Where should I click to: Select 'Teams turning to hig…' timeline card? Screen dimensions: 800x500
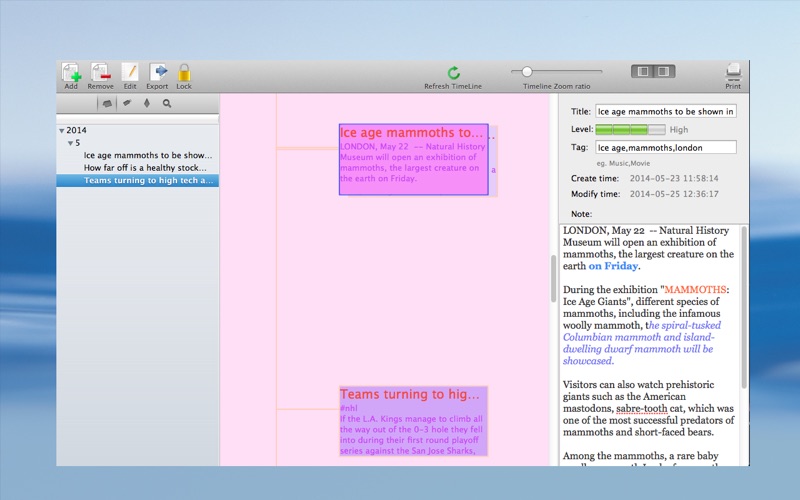(414, 421)
